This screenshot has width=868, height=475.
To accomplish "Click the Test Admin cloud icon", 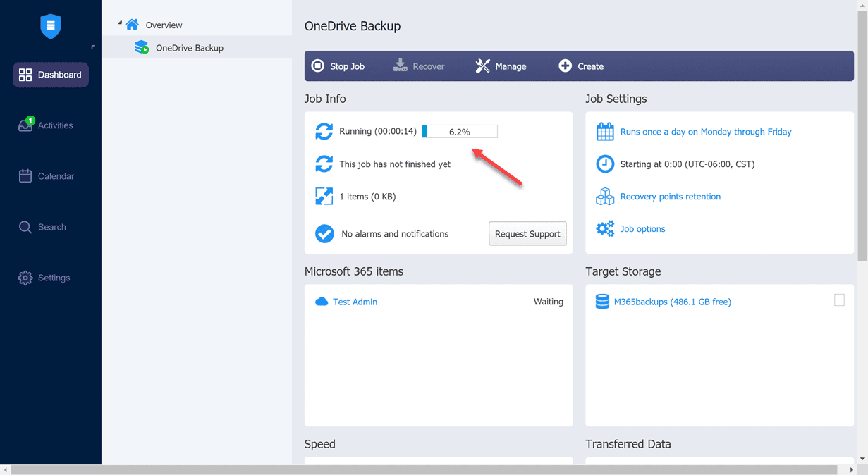I will (322, 302).
